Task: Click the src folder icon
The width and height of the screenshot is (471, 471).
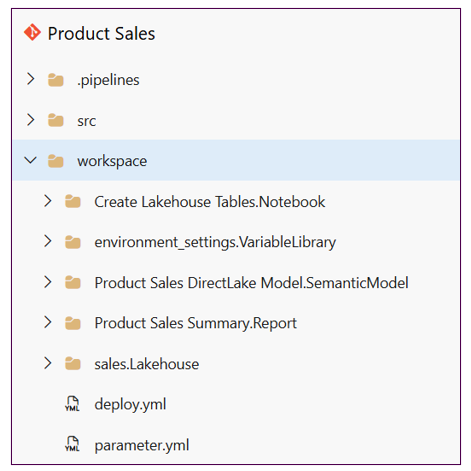Action: 56,120
